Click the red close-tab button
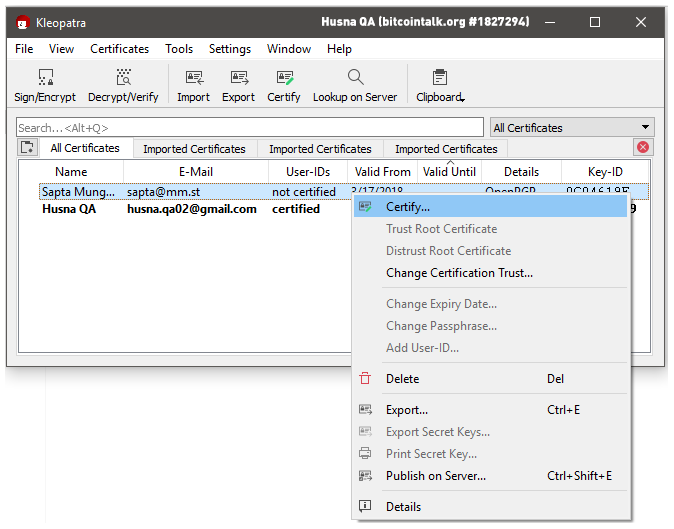 (643, 147)
